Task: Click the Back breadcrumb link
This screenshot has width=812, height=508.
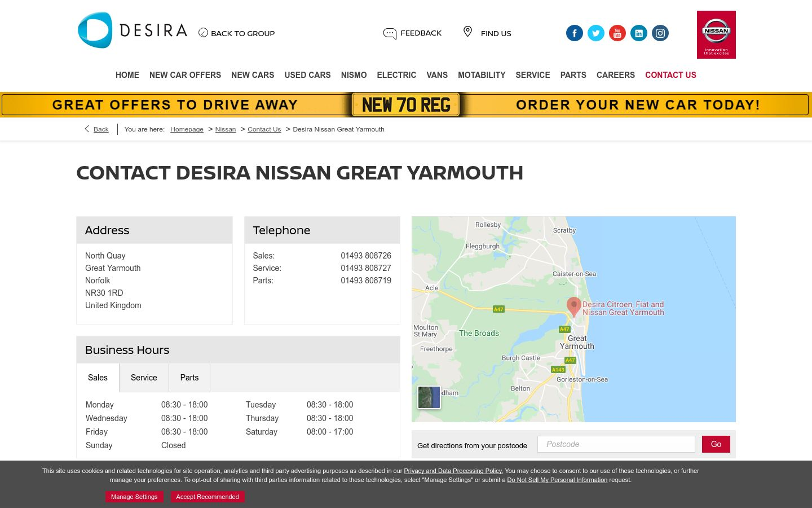Action: click(101, 129)
